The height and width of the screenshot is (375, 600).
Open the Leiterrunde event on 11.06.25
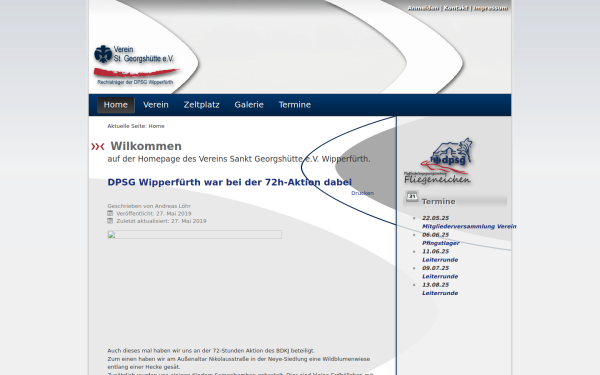440,260
